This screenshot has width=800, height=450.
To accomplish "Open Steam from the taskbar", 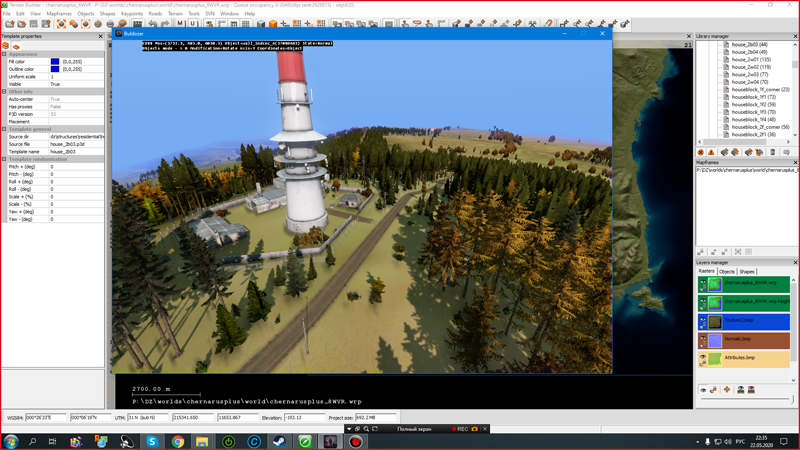I will (x=279, y=441).
